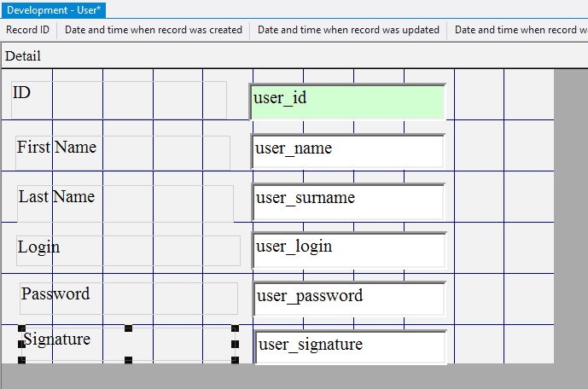The width and height of the screenshot is (588, 389).
Task: Select 'Date and time when record was updated' header
Action: point(348,30)
